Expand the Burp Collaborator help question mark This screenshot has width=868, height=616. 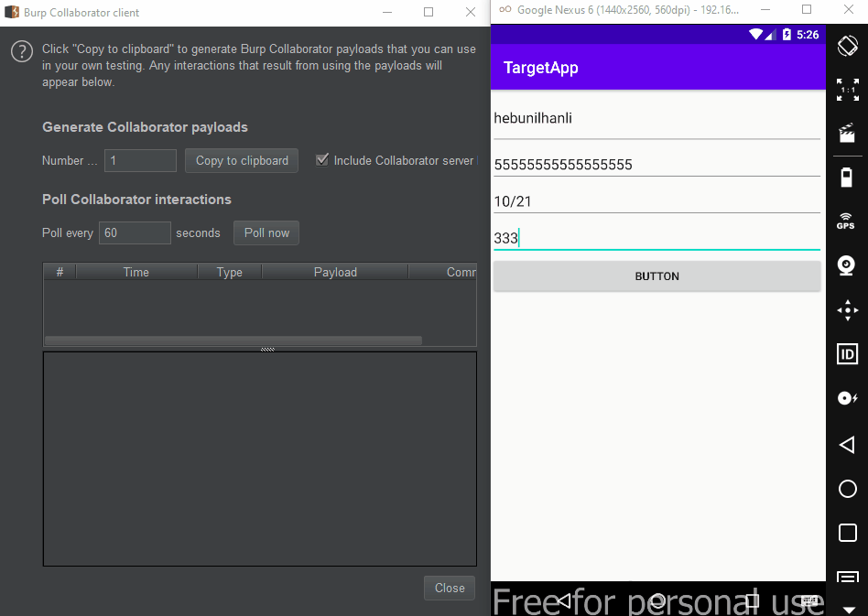coord(21,51)
